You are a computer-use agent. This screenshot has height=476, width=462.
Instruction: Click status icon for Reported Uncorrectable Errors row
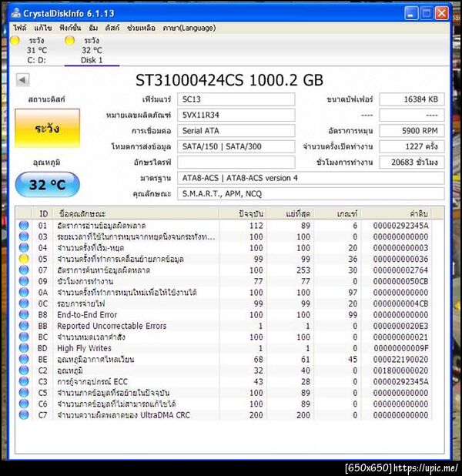(x=24, y=326)
